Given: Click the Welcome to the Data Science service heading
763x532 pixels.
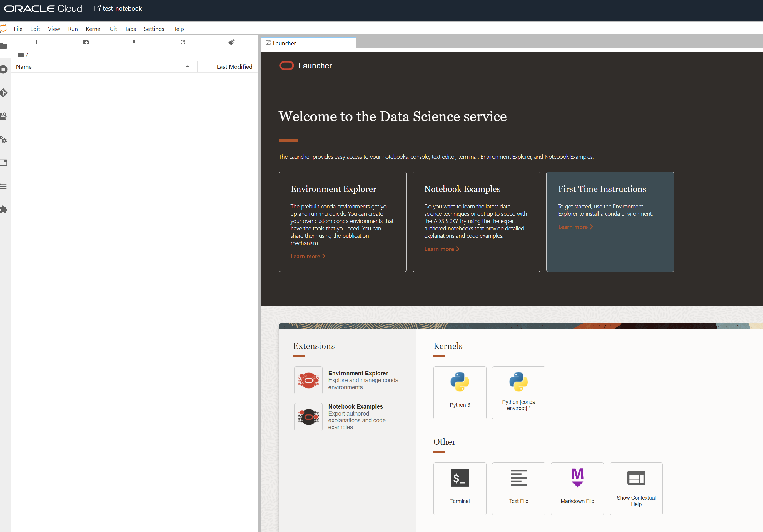Looking at the screenshot, I should point(393,117).
